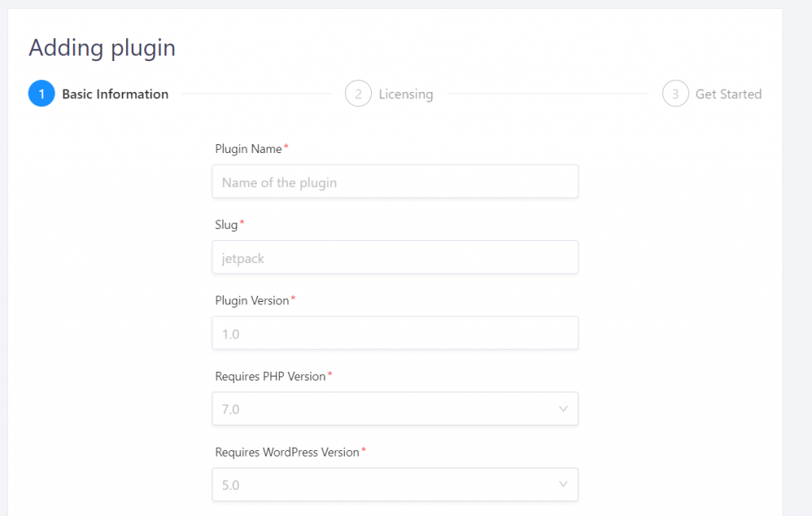The height and width of the screenshot is (516, 812).
Task: Select the Plugin Version input box
Action: 395,334
